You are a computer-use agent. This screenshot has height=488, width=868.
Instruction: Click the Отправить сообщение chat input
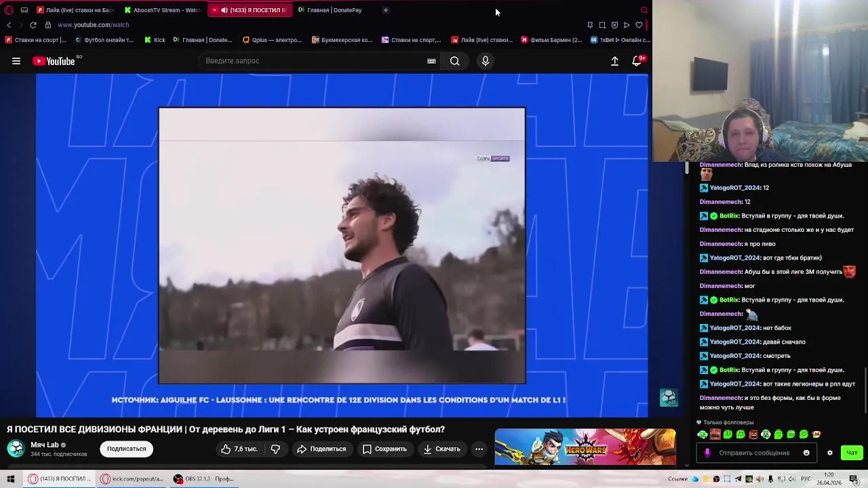[x=757, y=453]
